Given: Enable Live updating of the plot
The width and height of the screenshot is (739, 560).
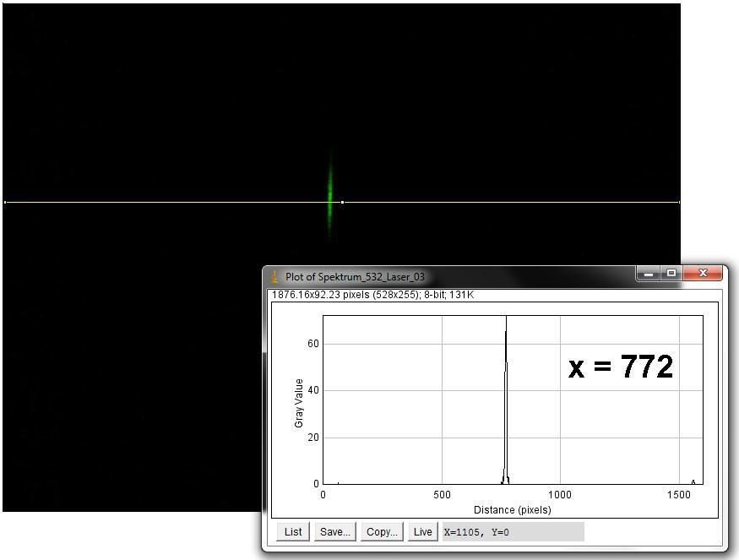Looking at the screenshot, I should [x=422, y=532].
